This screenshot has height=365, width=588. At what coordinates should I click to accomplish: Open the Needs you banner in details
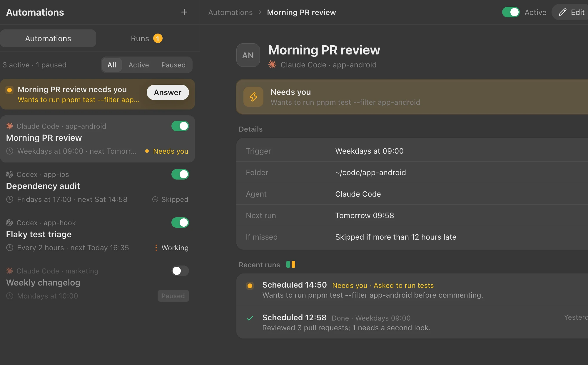click(412, 97)
